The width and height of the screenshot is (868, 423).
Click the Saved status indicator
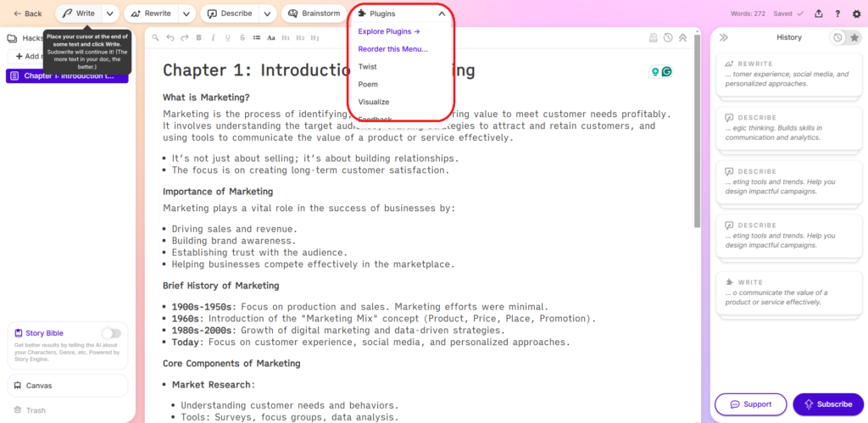click(x=789, y=14)
